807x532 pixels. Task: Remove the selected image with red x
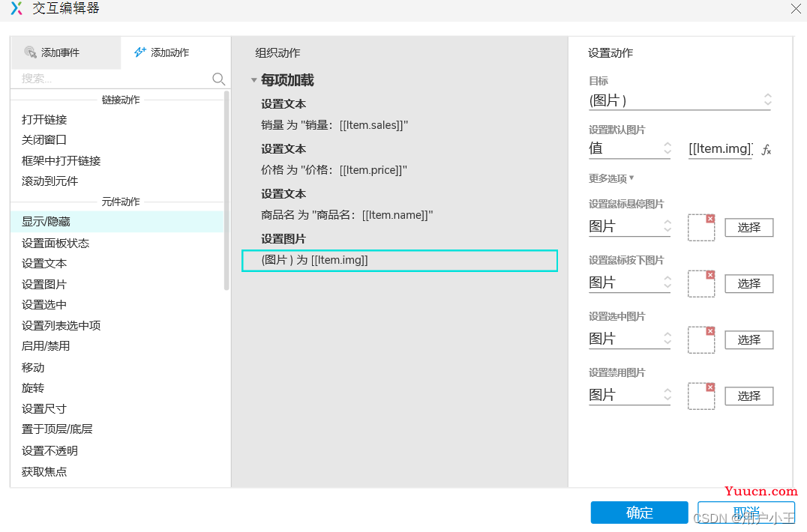(x=710, y=331)
